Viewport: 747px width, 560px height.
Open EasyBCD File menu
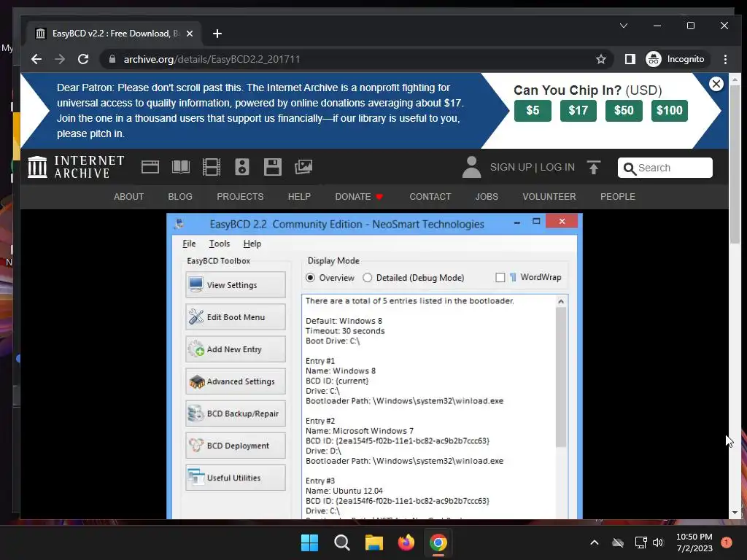click(189, 244)
